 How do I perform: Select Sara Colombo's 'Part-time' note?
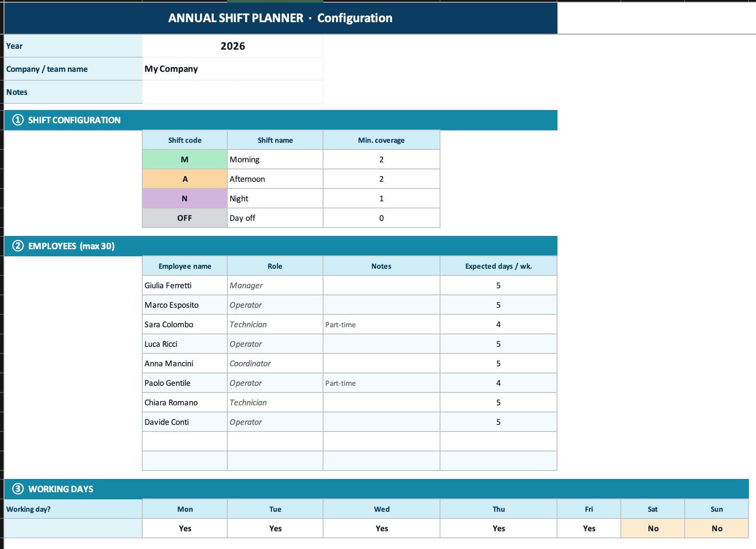[x=382, y=325]
